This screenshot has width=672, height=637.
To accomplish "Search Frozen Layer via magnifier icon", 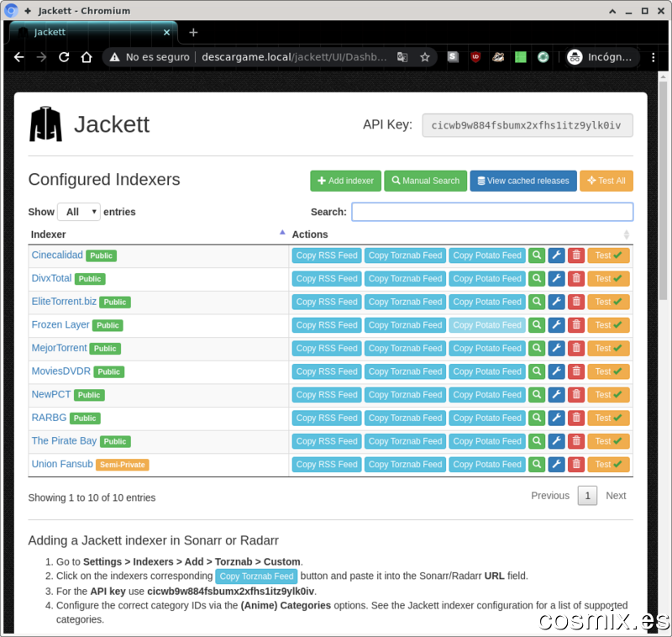I will (537, 325).
